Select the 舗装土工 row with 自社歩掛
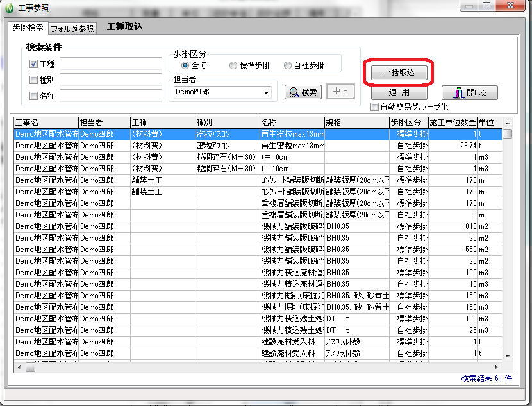The width and height of the screenshot is (532, 406). pos(258,192)
